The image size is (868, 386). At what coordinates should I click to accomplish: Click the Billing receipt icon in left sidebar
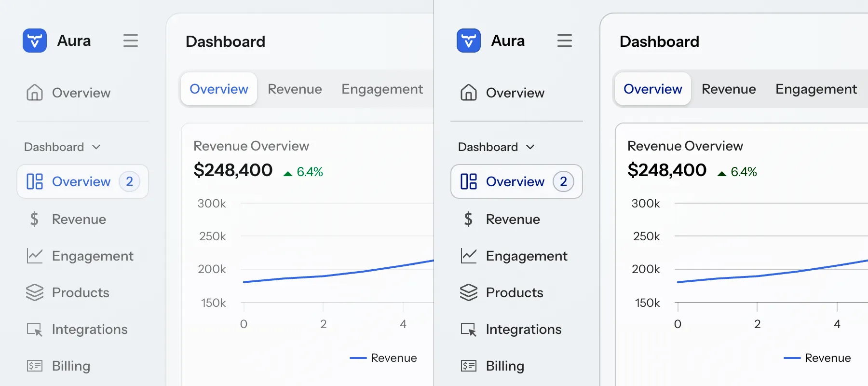tap(35, 366)
